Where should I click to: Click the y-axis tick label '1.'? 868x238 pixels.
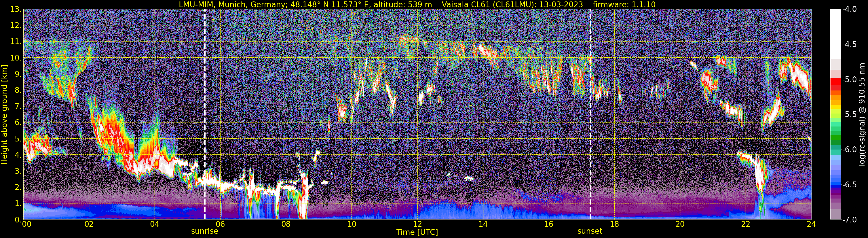click(18, 204)
